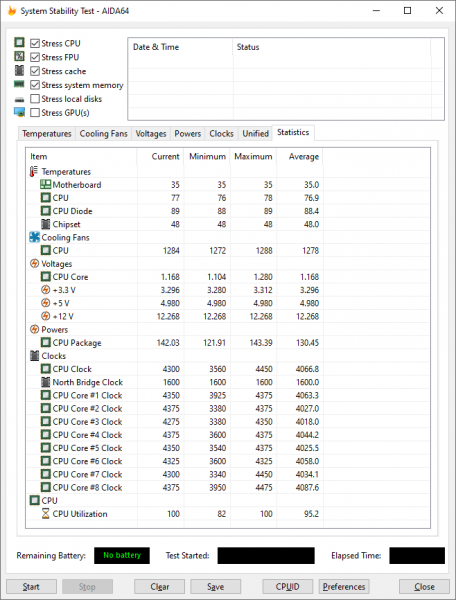
Task: Select the Clocks tab
Action: pyautogui.click(x=221, y=134)
